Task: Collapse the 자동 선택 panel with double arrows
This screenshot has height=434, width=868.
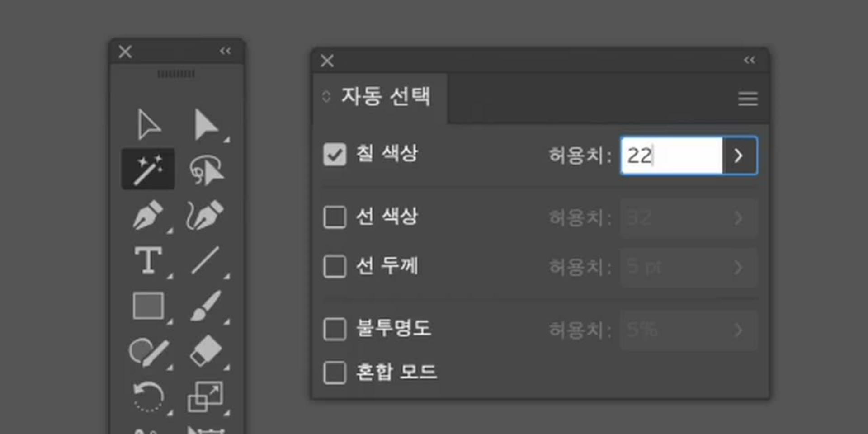Action: tap(750, 60)
